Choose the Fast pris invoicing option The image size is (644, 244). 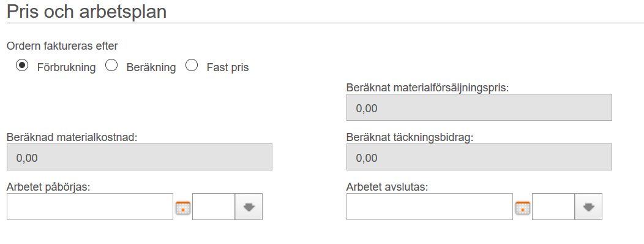point(192,66)
